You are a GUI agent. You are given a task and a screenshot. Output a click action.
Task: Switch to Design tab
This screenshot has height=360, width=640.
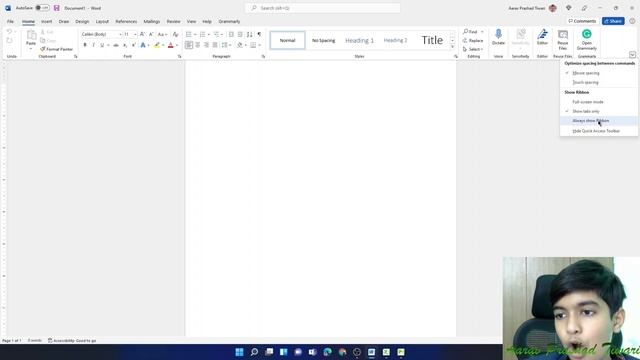pyautogui.click(x=82, y=22)
